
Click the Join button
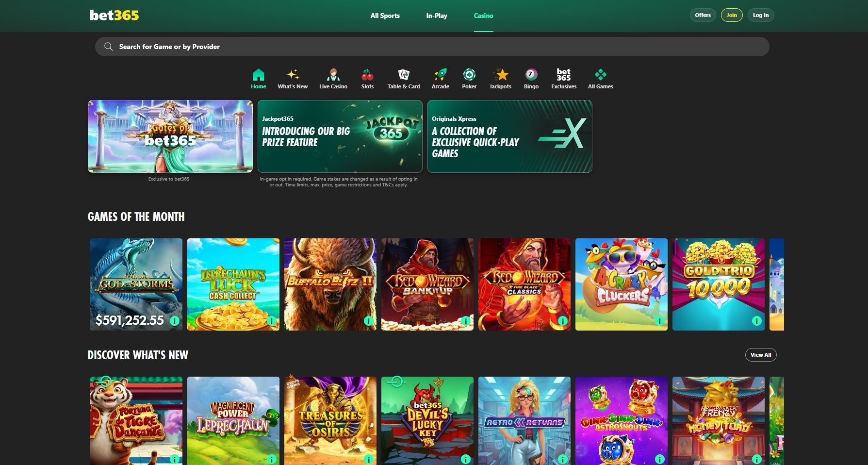(732, 15)
